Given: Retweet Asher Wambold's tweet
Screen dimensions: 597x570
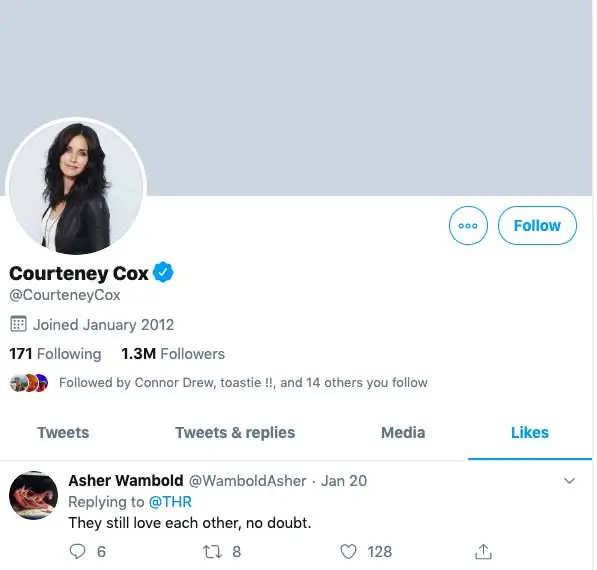Looking at the screenshot, I should [212, 551].
